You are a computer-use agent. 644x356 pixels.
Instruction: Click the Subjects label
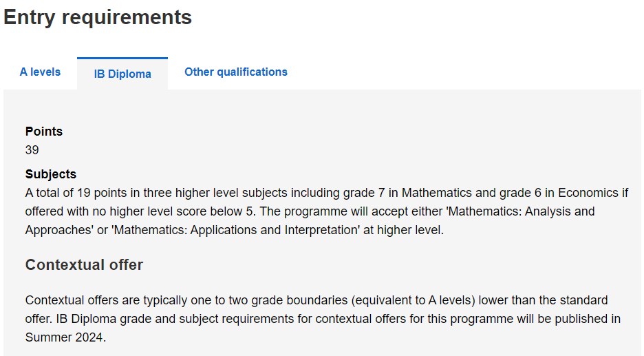(x=51, y=174)
